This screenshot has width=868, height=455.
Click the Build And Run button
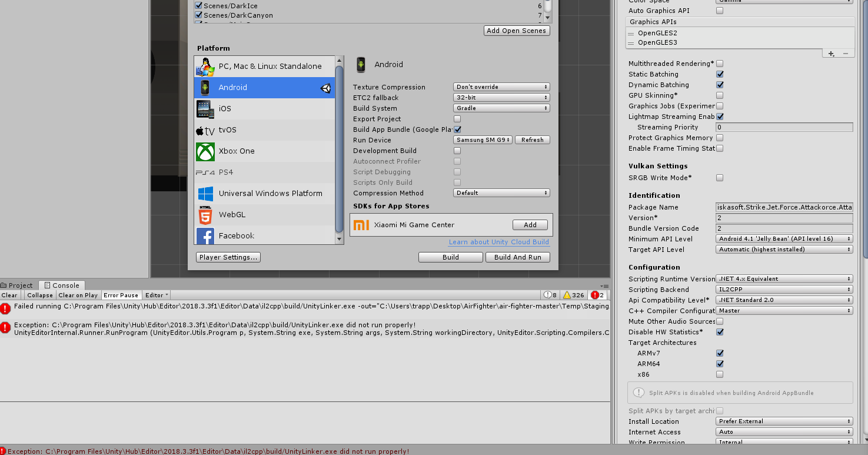pyautogui.click(x=518, y=257)
